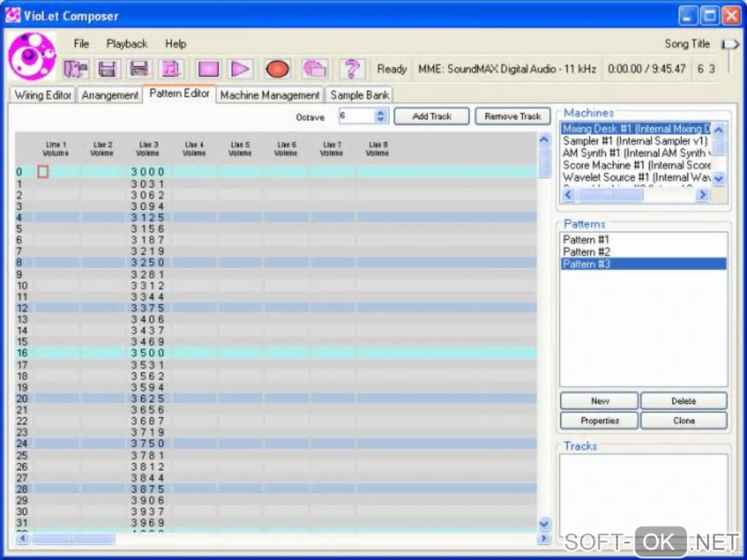Click the folders icon in toolbar
The width and height of the screenshot is (747, 560).
[x=315, y=69]
